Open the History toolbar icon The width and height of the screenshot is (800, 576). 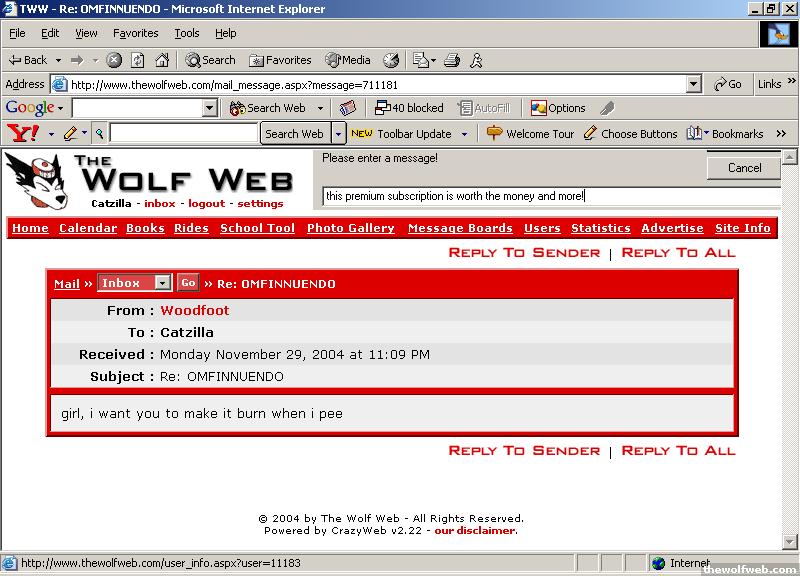[x=391, y=60]
